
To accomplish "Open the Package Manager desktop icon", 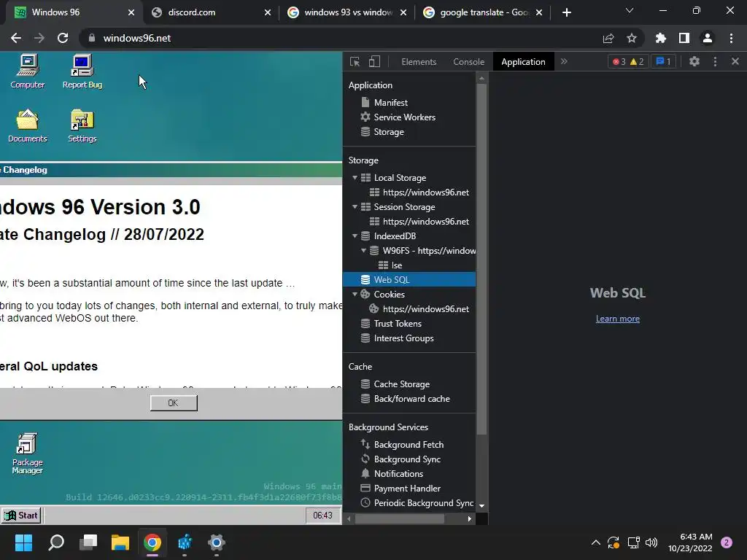I will tap(27, 454).
